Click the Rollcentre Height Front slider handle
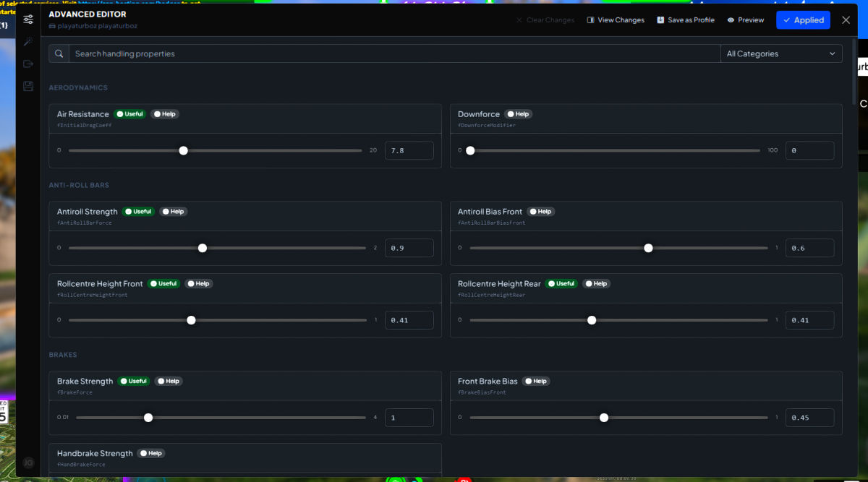 coord(191,320)
